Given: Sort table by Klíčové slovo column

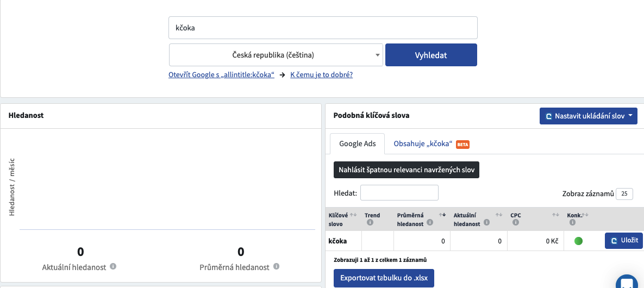Looking at the screenshot, I should pos(353,215).
